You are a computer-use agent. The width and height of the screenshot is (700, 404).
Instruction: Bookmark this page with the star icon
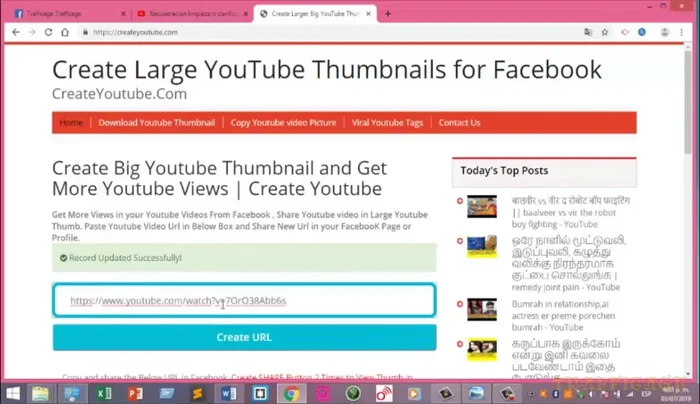(605, 32)
